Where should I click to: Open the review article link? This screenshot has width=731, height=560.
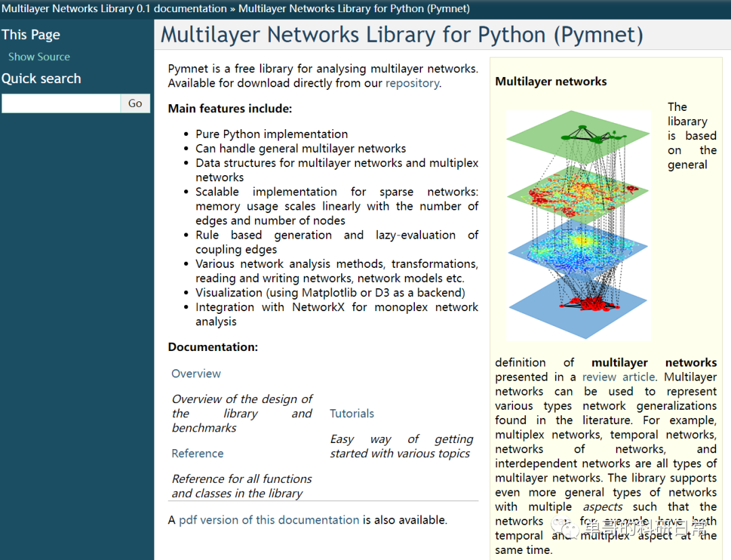tap(618, 377)
